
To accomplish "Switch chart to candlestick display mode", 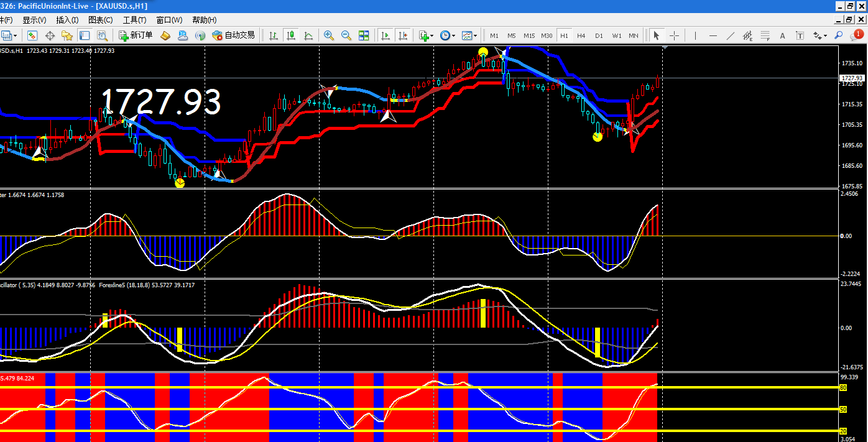I will click(x=290, y=35).
